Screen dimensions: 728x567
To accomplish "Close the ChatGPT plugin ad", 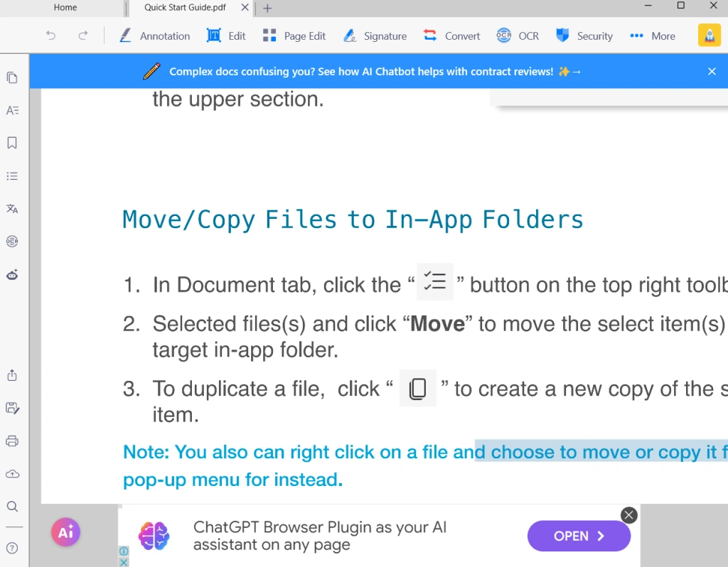I will [628, 515].
